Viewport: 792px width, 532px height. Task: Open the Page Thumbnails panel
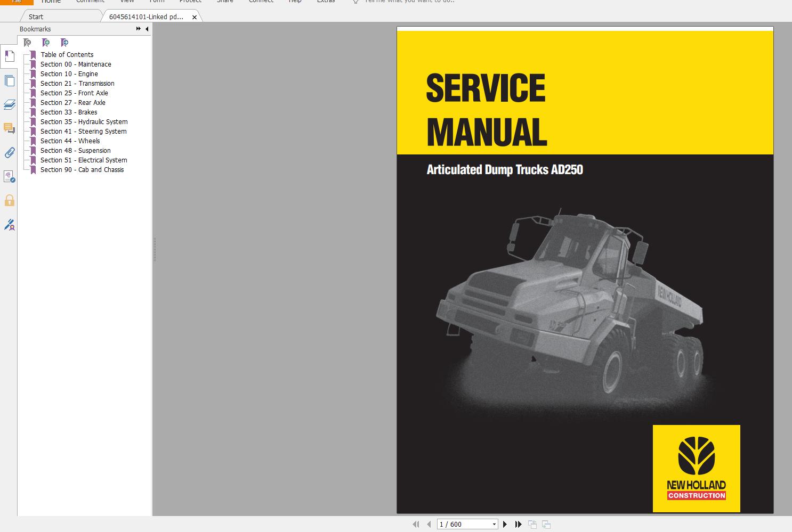(9, 80)
